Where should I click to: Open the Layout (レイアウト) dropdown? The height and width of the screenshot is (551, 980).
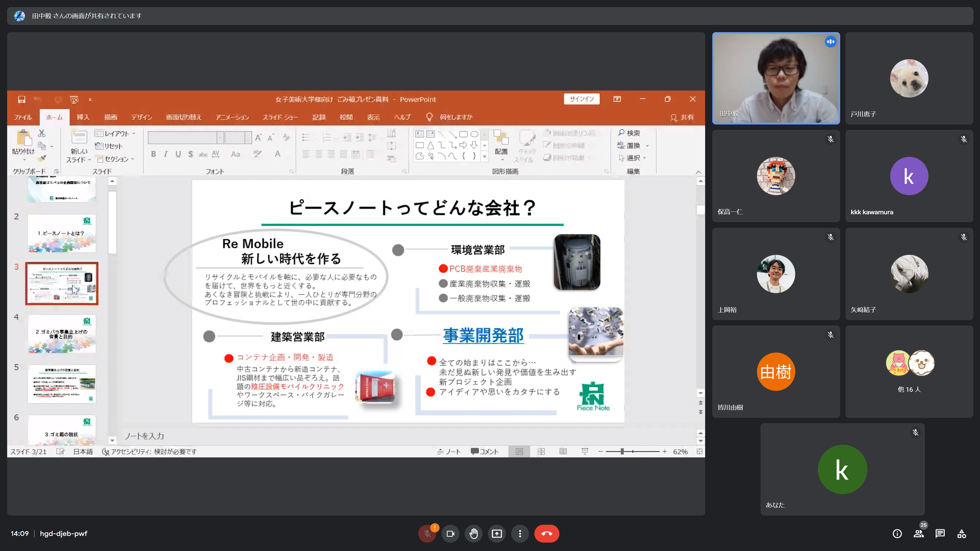(x=115, y=133)
